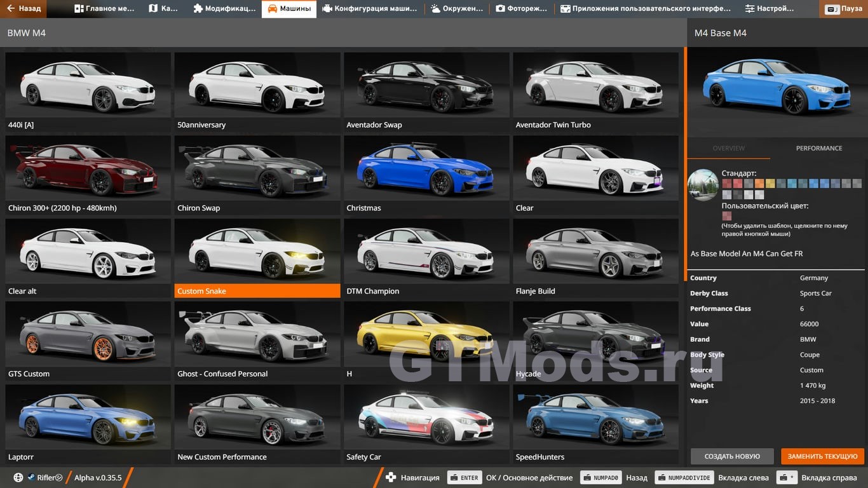Click the * key hint for Вкладка справа
Viewport: 868px width, 488px height.
788,478
